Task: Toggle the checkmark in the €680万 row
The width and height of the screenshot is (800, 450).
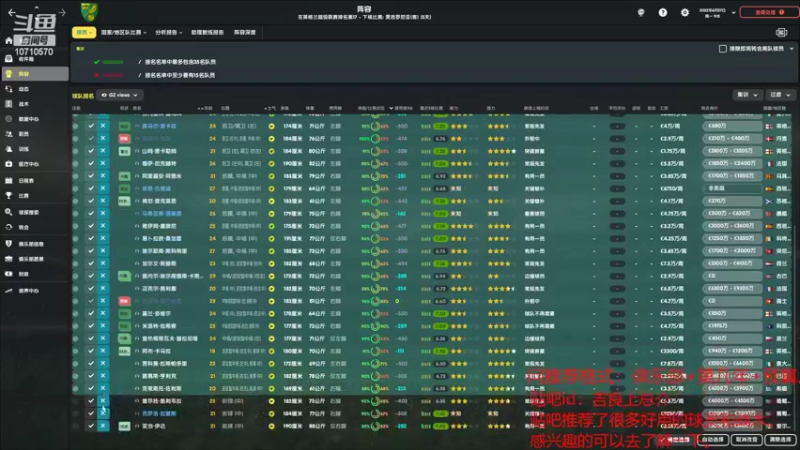Action: click(x=91, y=126)
